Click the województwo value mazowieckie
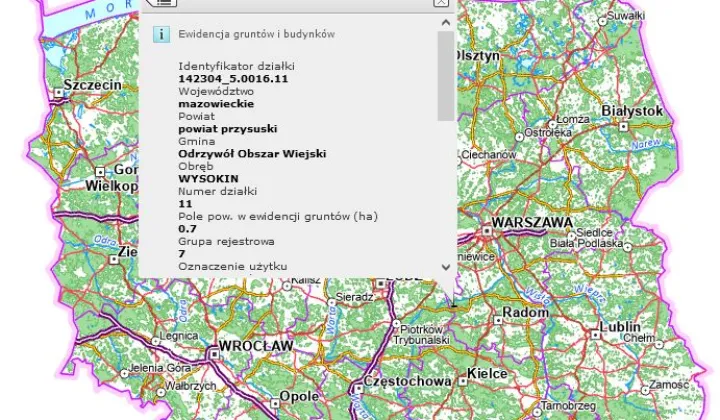This screenshot has width=720, height=420. point(216,104)
